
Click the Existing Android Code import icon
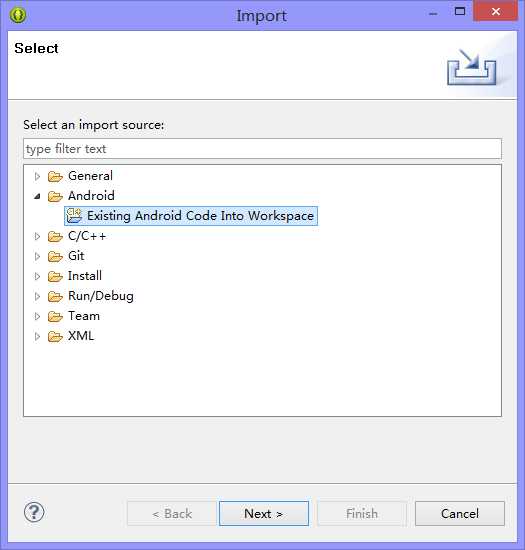pyautogui.click(x=74, y=216)
